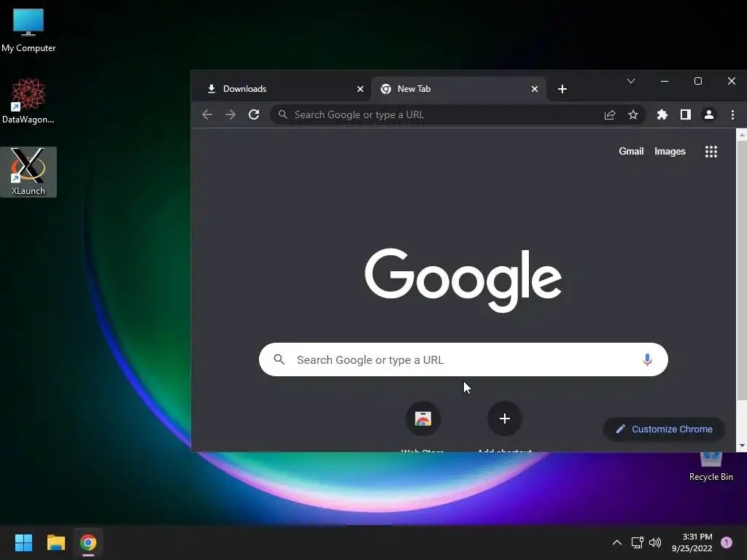This screenshot has height=560, width=747.
Task: Open the profile avatar menu
Action: tap(709, 114)
